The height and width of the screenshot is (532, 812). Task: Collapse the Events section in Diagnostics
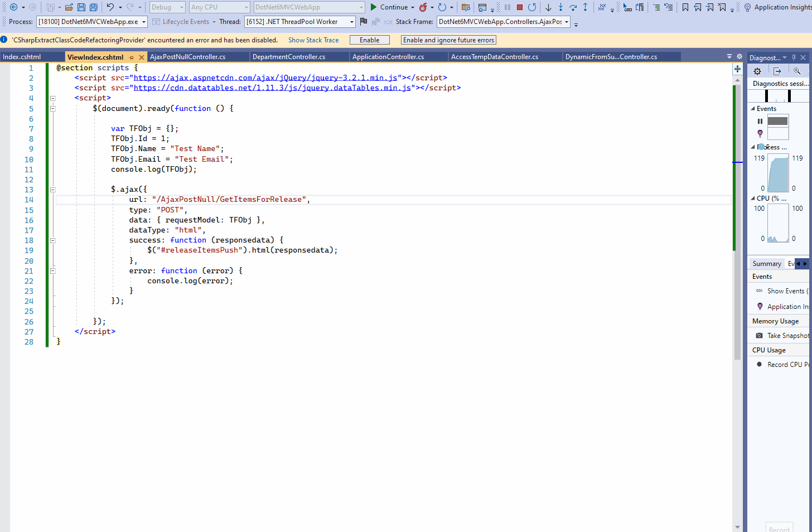pos(751,108)
